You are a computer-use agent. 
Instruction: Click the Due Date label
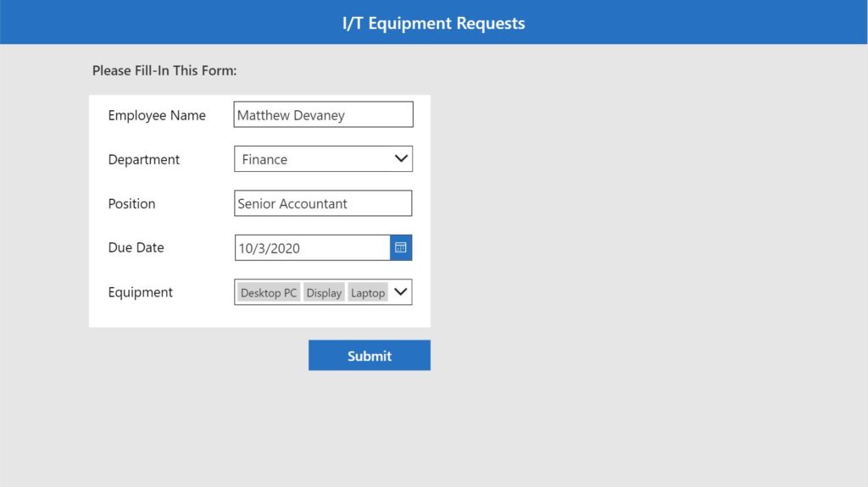tap(136, 247)
